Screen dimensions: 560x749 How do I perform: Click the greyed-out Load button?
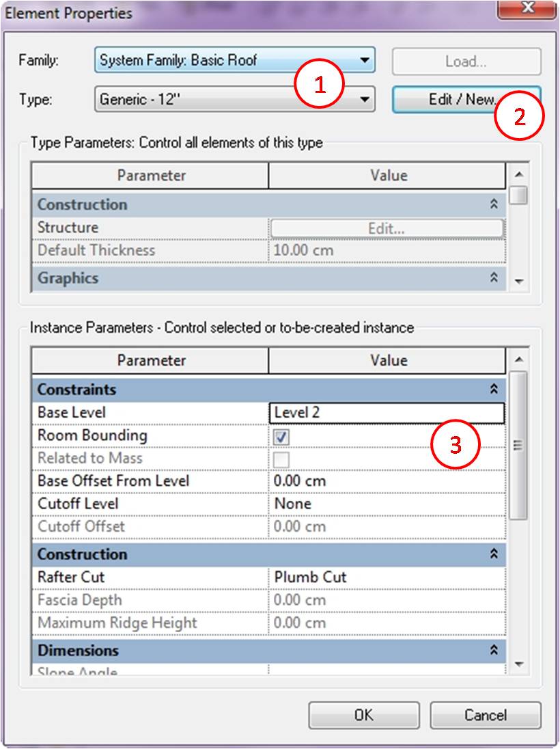pyautogui.click(x=466, y=61)
